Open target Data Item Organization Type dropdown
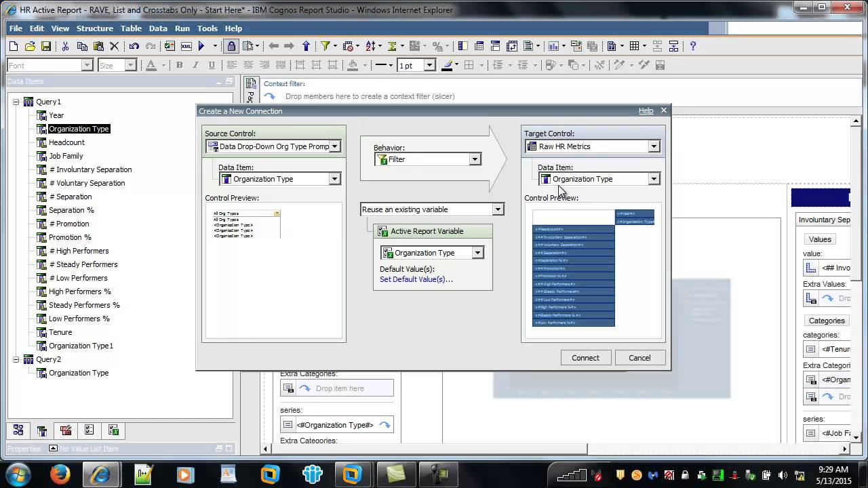The height and width of the screenshot is (488, 868). pyautogui.click(x=654, y=179)
